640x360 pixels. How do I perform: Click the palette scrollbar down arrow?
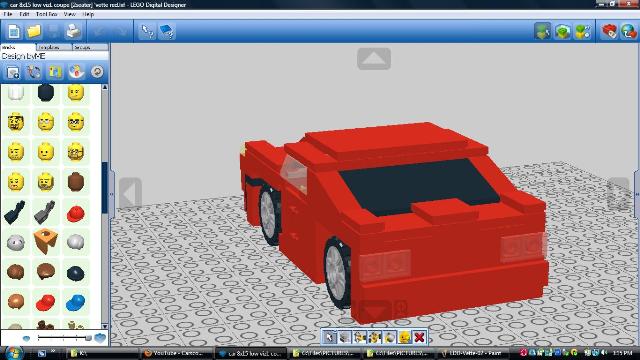pos(105,326)
